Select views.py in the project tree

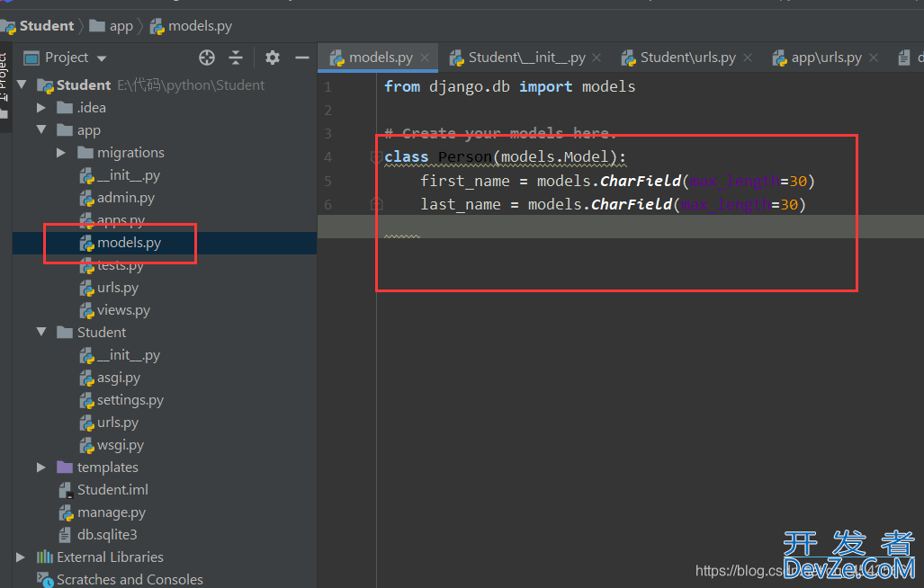(123, 310)
